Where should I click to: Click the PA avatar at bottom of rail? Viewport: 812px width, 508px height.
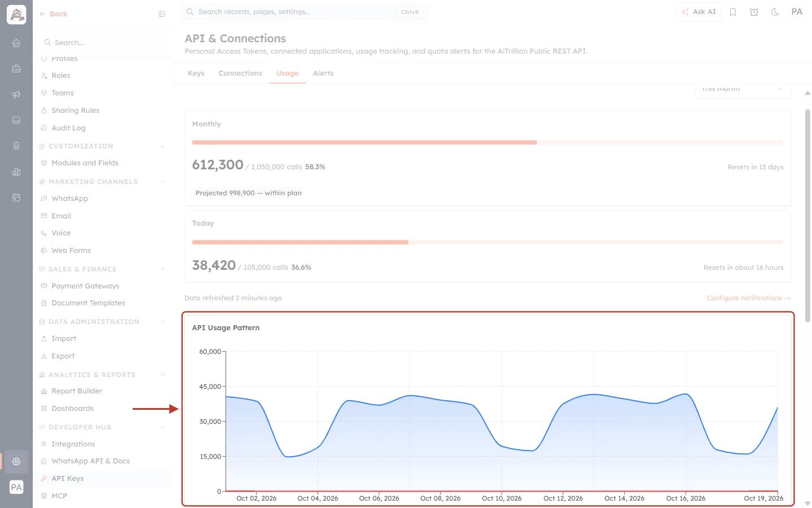click(x=16, y=487)
